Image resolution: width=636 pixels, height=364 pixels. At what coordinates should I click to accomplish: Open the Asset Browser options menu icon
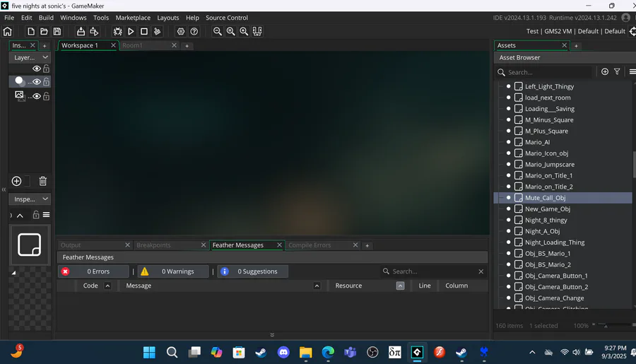(x=632, y=71)
